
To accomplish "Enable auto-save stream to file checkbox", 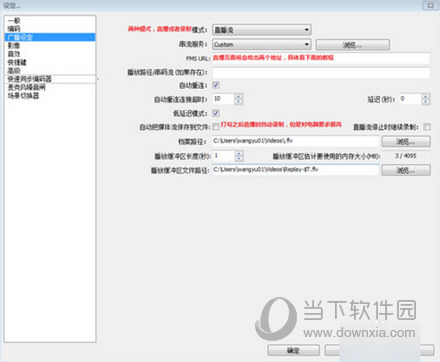I will pyautogui.click(x=216, y=127).
